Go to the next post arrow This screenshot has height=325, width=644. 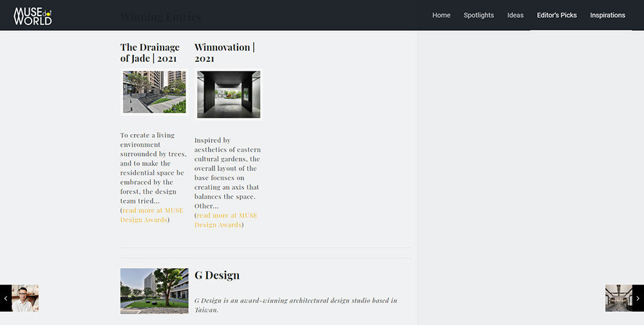click(638, 299)
